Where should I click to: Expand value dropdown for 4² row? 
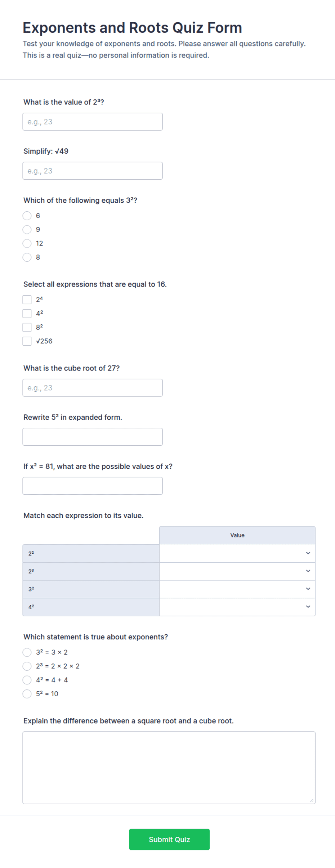coord(237,607)
